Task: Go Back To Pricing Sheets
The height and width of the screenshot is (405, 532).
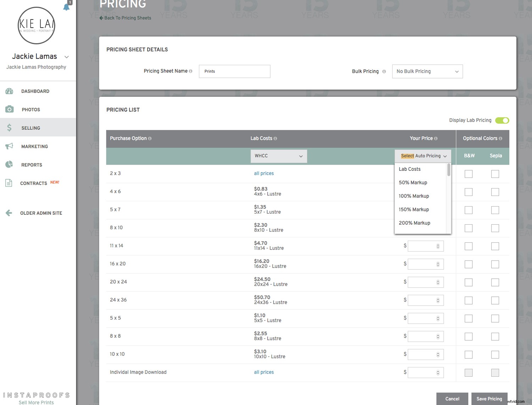Action: pos(125,18)
